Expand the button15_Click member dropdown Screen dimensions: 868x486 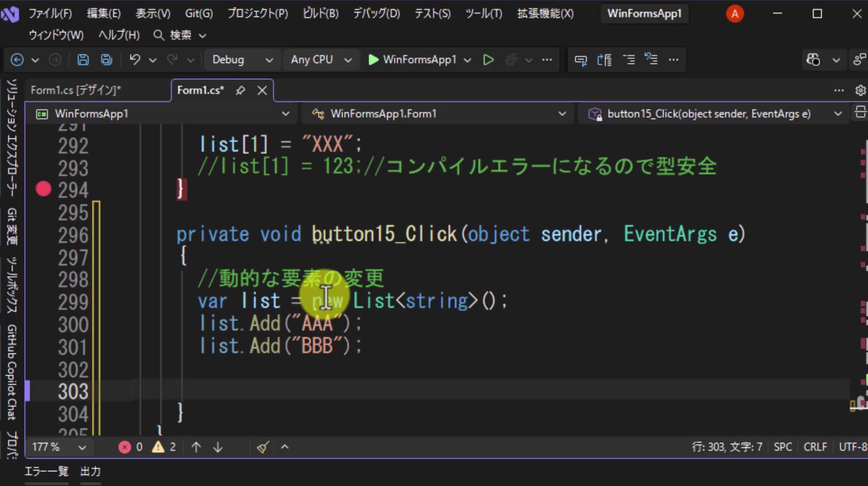coord(714,114)
